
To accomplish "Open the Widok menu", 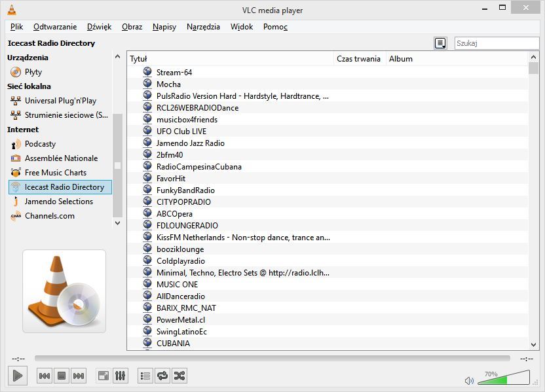I will pos(242,27).
